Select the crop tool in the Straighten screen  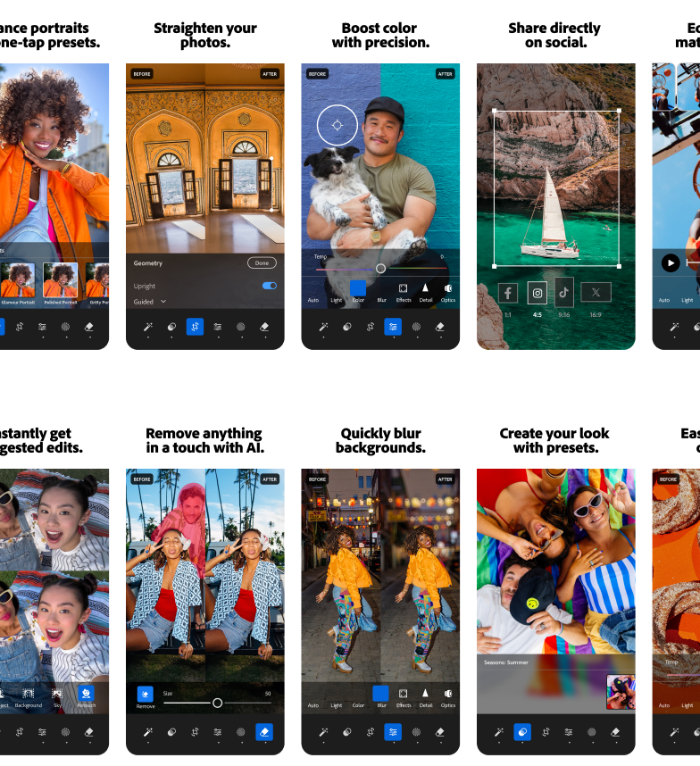(x=195, y=327)
